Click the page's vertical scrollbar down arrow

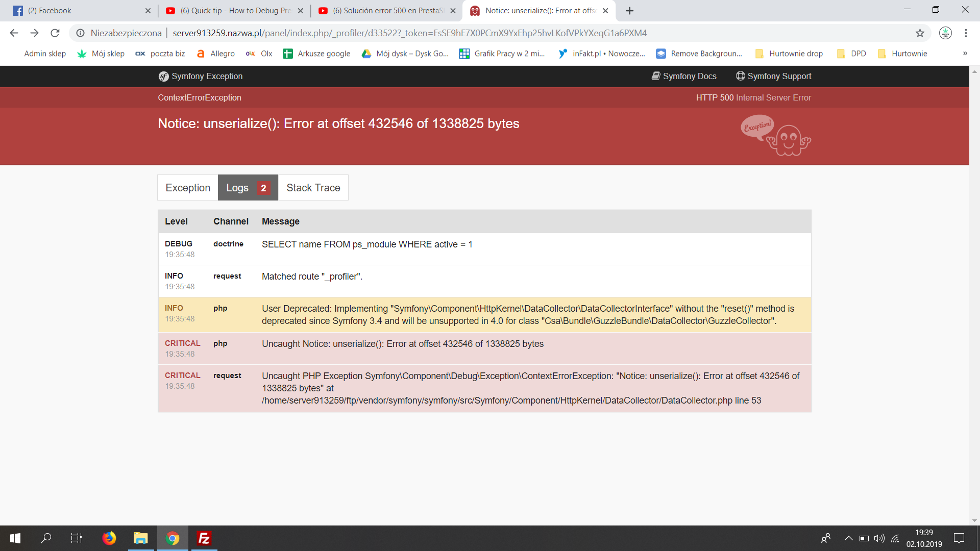click(974, 520)
